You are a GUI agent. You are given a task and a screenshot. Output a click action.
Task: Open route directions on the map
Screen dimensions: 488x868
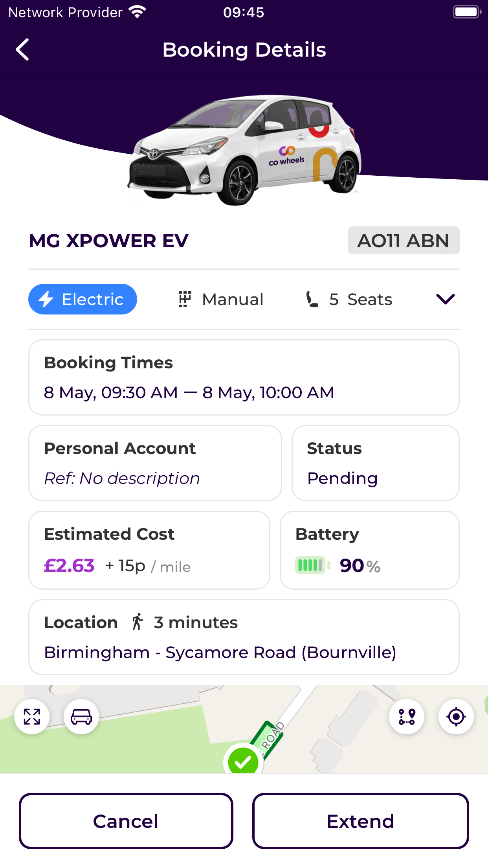(407, 717)
